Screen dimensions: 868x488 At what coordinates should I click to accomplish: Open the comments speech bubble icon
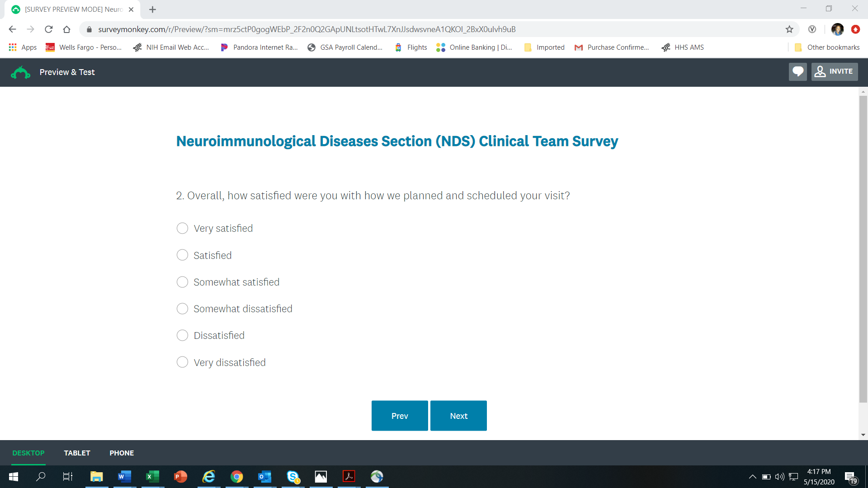click(x=797, y=72)
